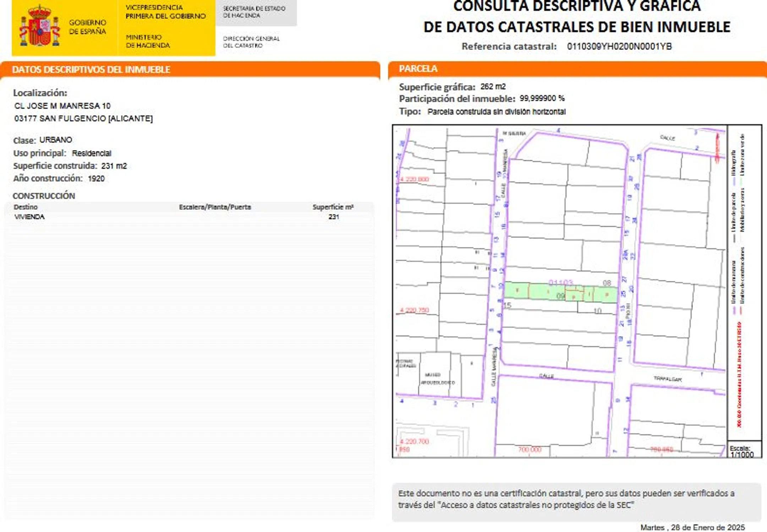Click the catastral reference 0110309YH0200N0001YB
The height and width of the screenshot is (532, 767).
(x=619, y=46)
